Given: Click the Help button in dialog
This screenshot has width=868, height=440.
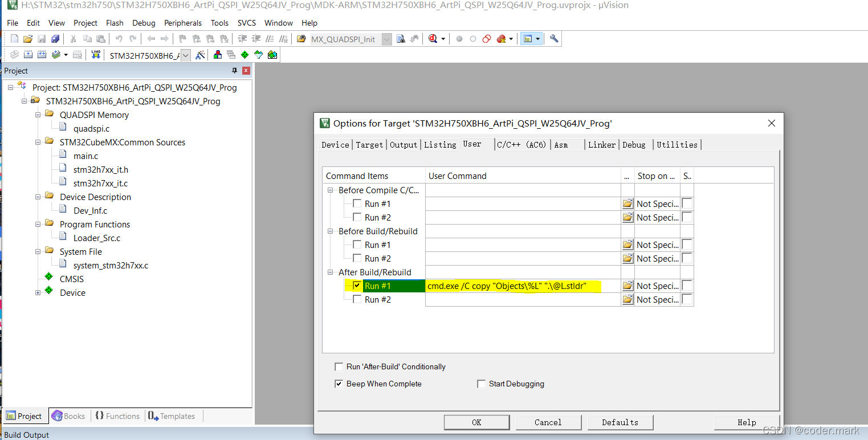Looking at the screenshot, I should 747,422.
